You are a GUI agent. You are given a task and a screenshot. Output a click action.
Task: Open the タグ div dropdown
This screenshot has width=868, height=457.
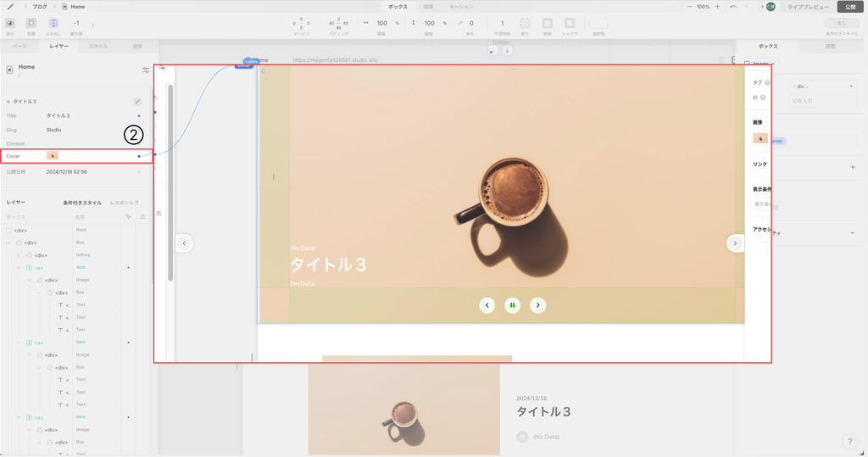click(822, 86)
